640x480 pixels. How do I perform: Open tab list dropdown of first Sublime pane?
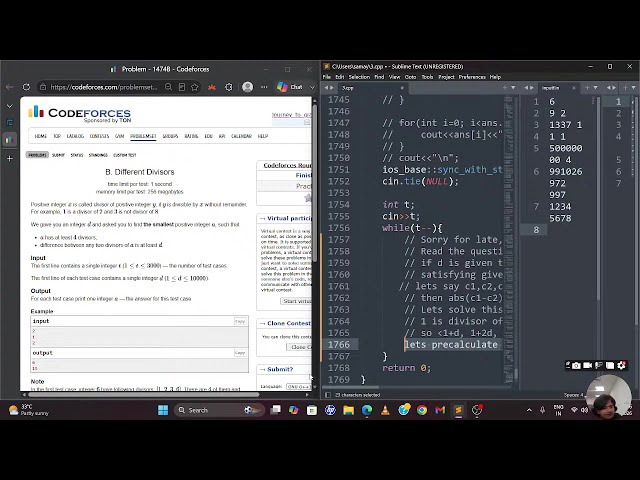pyautogui.click(x=513, y=88)
